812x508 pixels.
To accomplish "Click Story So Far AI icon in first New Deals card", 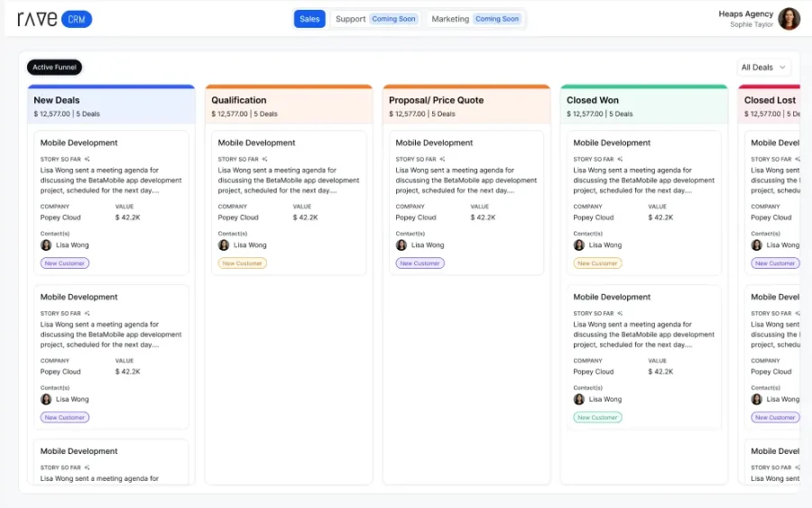I will 87,159.
